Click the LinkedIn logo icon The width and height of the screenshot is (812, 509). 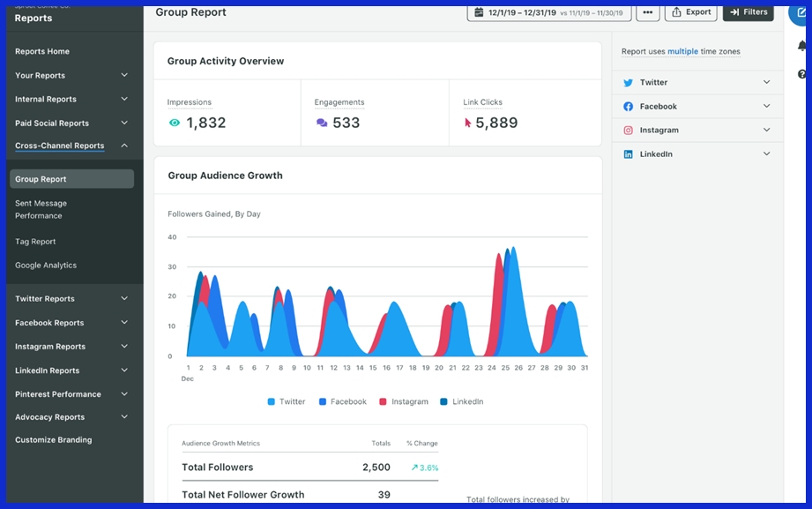(628, 154)
